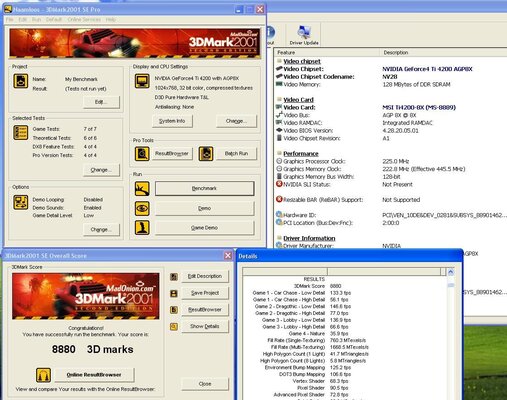Image resolution: width=507 pixels, height=400 pixels.
Task: Click Change... under Selected Tests
Action: 101,170
